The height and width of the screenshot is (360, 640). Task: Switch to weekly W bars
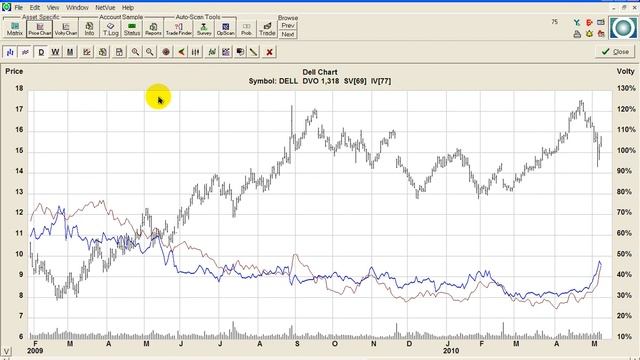pyautogui.click(x=56, y=52)
